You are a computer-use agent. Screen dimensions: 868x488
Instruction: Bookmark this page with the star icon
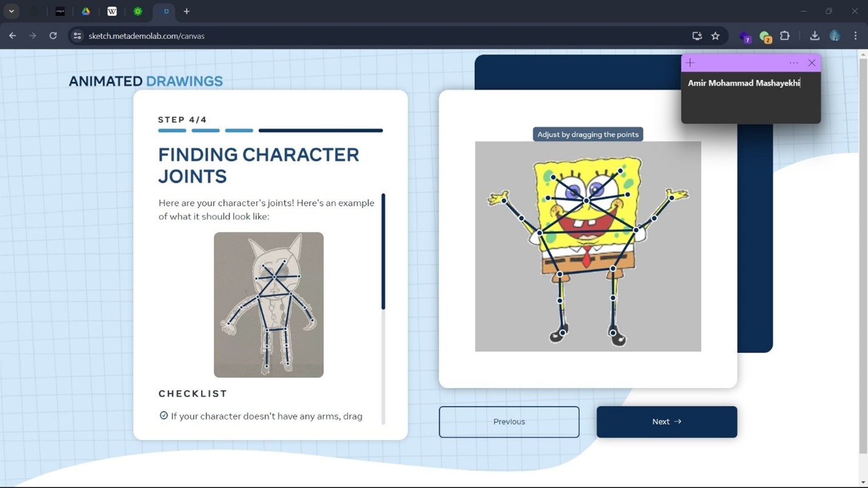716,36
